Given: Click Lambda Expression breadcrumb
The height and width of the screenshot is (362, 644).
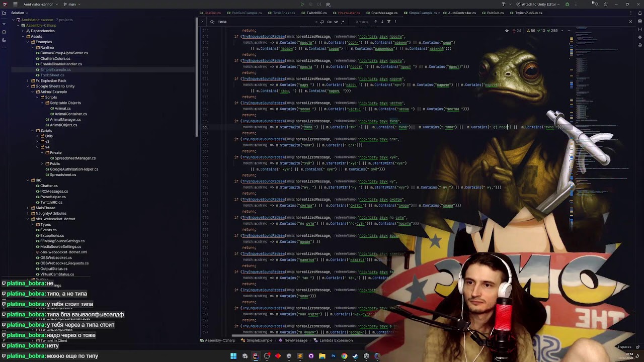Looking at the screenshot, I should coord(333,340).
